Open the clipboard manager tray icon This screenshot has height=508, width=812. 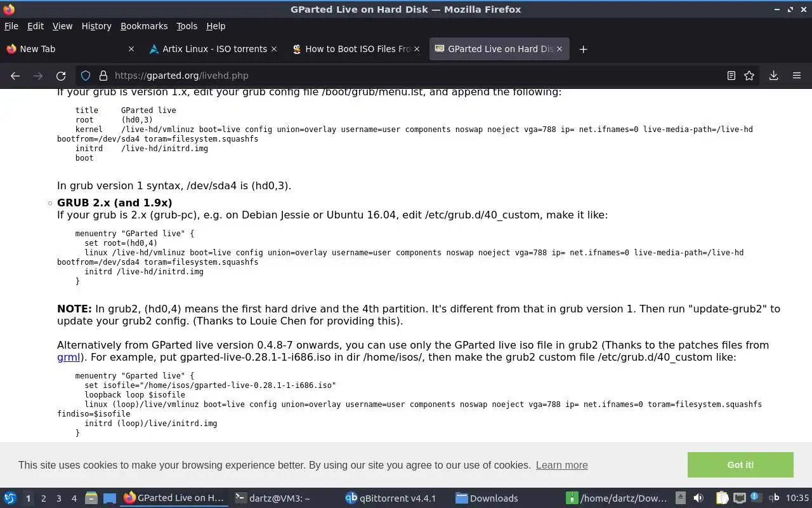722,498
